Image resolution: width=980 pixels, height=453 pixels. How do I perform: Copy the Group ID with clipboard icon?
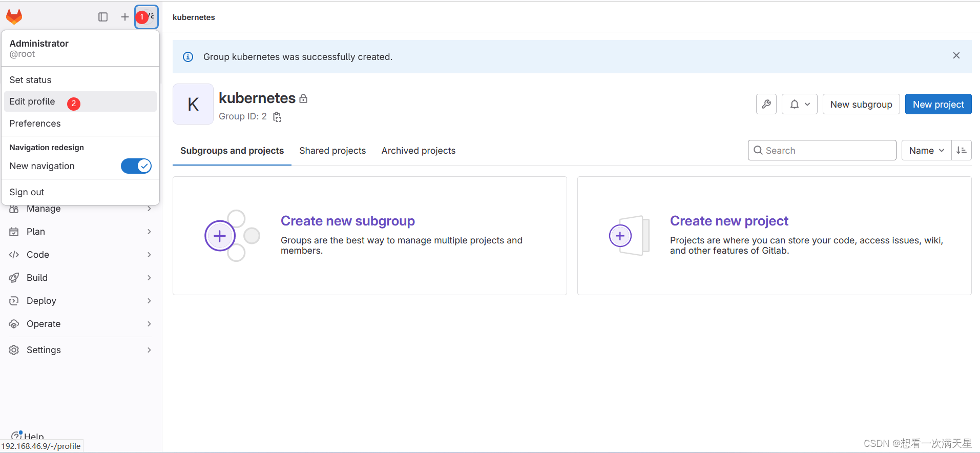click(277, 117)
